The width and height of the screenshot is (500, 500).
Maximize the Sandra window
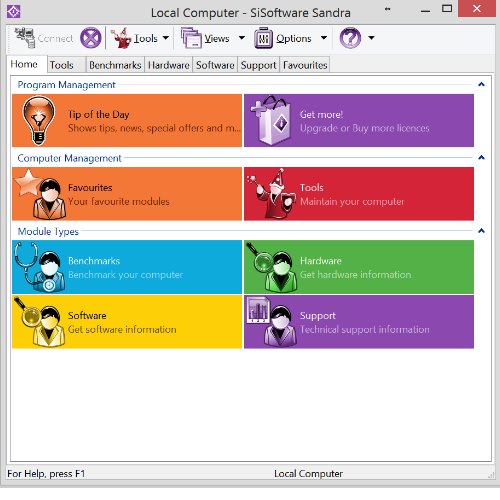click(447, 9)
